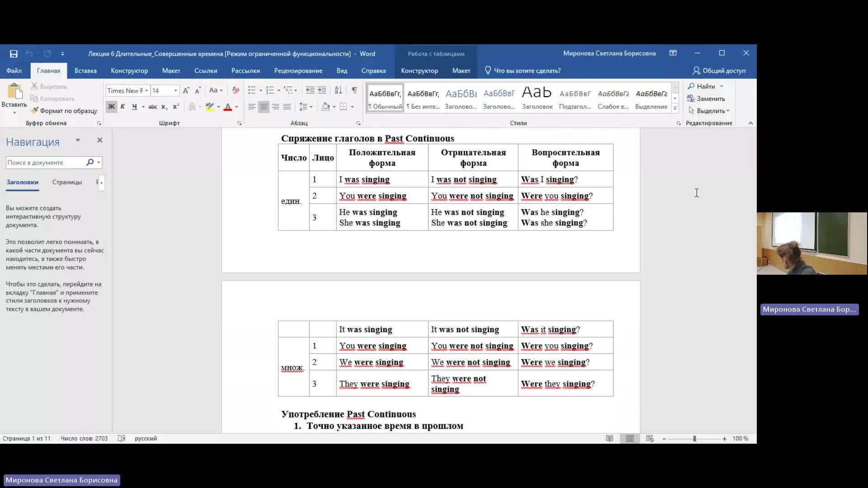Center align the text
Screen dimensions: 868x488
(x=264, y=107)
